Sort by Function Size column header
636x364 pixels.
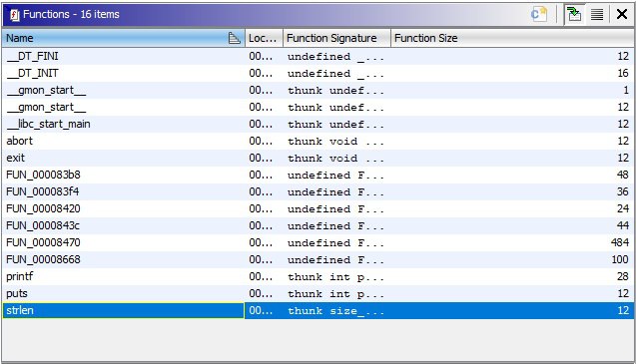(512, 38)
